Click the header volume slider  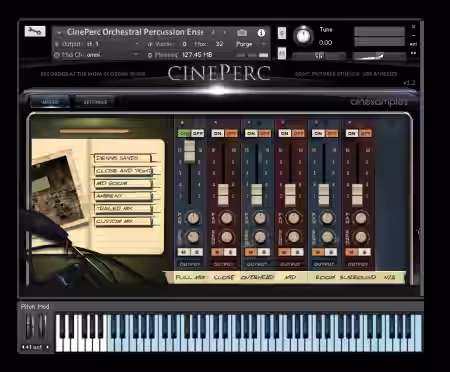pyautogui.click(x=379, y=56)
